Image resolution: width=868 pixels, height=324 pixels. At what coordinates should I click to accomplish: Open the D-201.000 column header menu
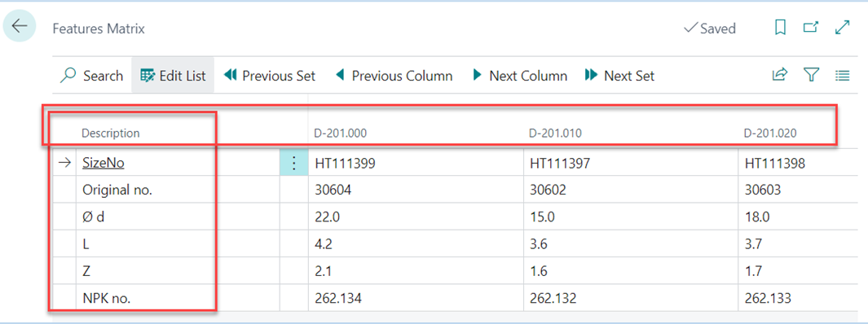pyautogui.click(x=341, y=134)
